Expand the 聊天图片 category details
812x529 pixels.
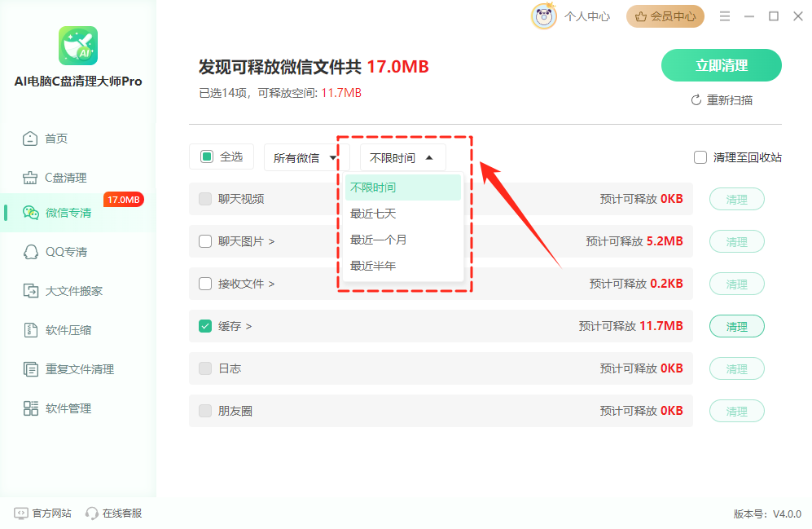click(271, 241)
